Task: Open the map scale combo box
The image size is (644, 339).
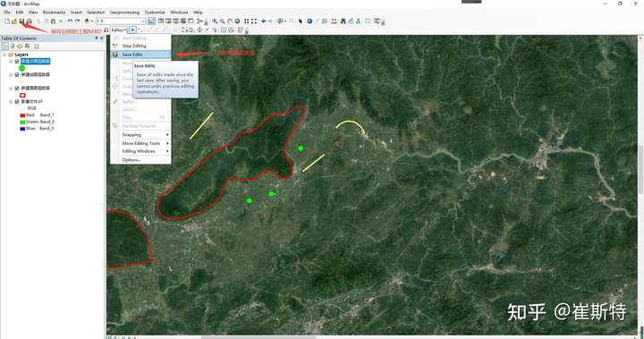Action: coord(121,21)
